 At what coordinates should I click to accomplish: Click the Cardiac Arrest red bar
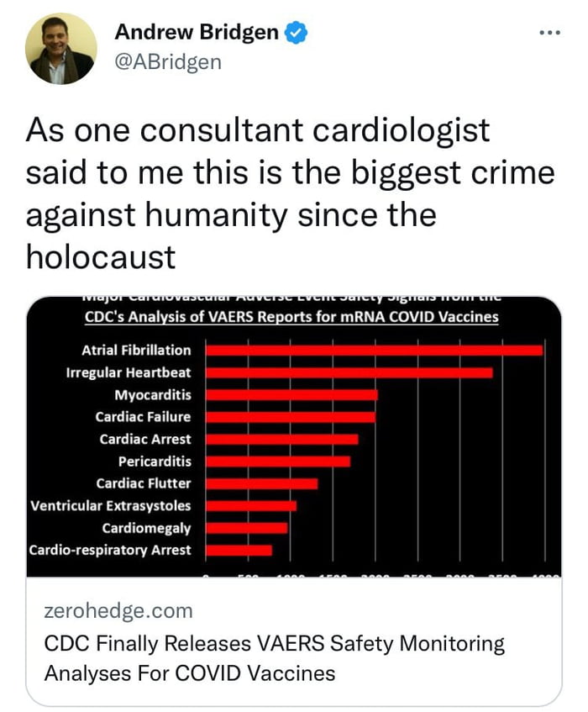281,439
